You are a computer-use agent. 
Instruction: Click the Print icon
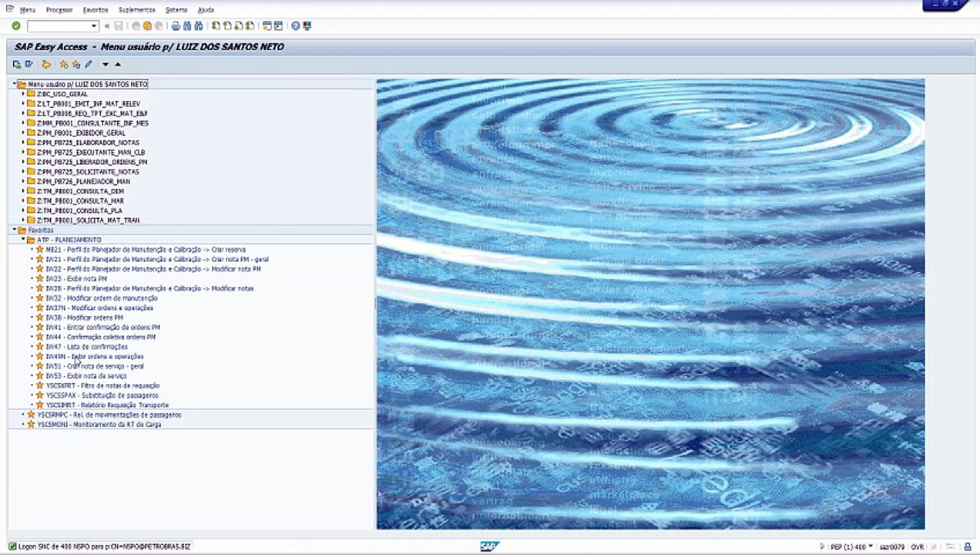pos(176,26)
